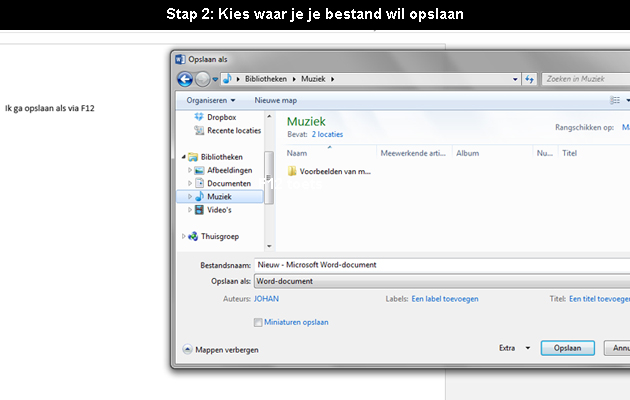630x400 pixels.
Task: Open recent pages dropdown beside Forward arrow
Action: click(215, 80)
